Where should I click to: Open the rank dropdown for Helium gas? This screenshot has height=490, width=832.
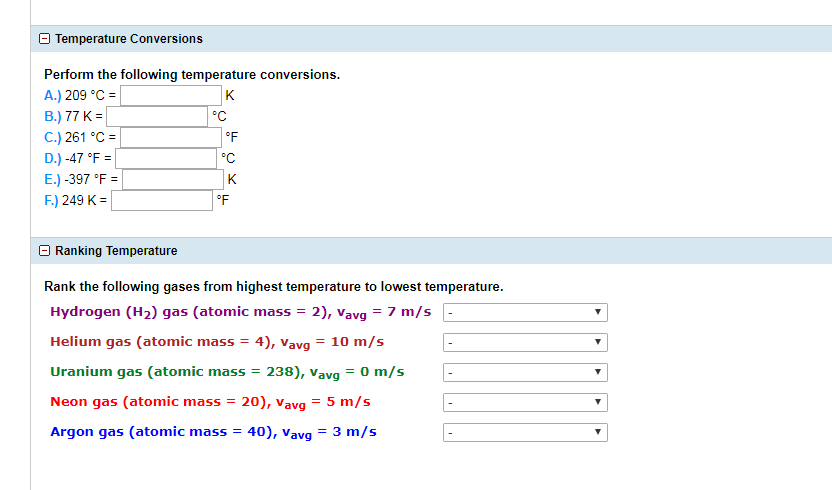(525, 342)
